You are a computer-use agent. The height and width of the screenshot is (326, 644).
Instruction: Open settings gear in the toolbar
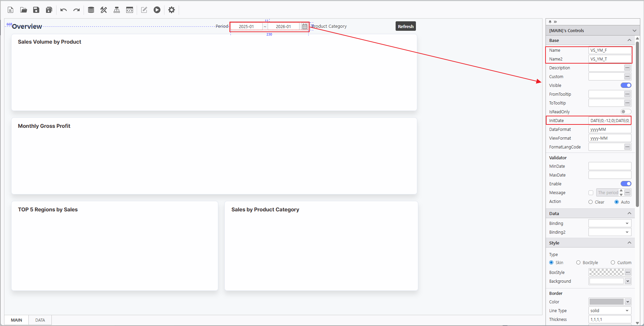(172, 10)
